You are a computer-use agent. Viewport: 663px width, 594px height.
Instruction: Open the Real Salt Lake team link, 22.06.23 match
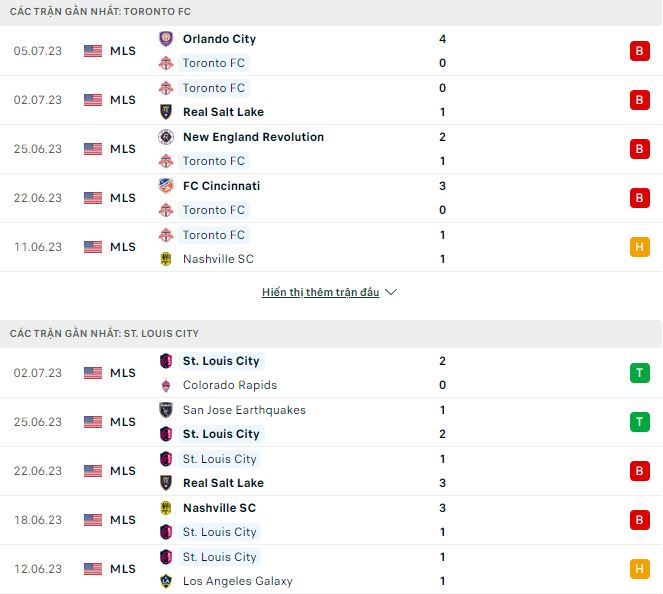click(223, 483)
